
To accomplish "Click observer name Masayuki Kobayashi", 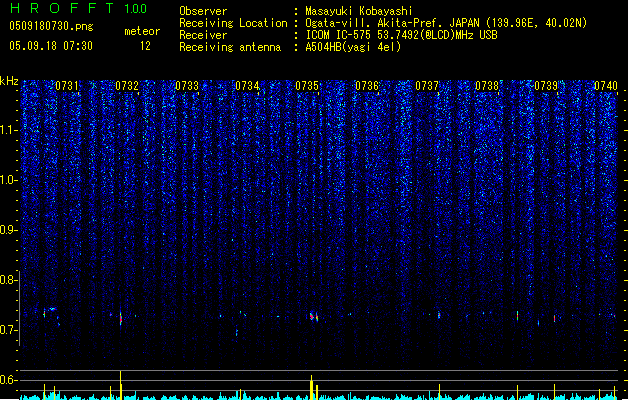I will pyautogui.click(x=359, y=11).
